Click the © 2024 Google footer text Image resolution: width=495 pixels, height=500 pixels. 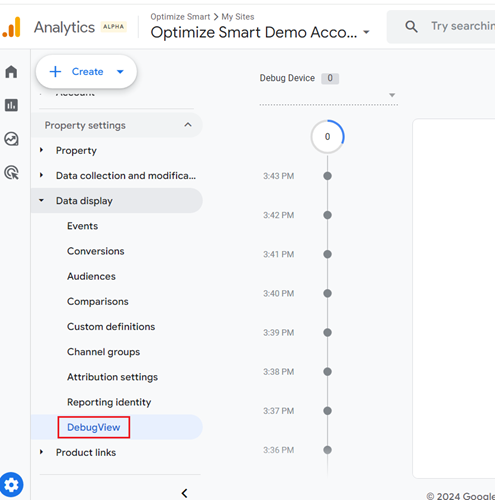pyautogui.click(x=461, y=496)
